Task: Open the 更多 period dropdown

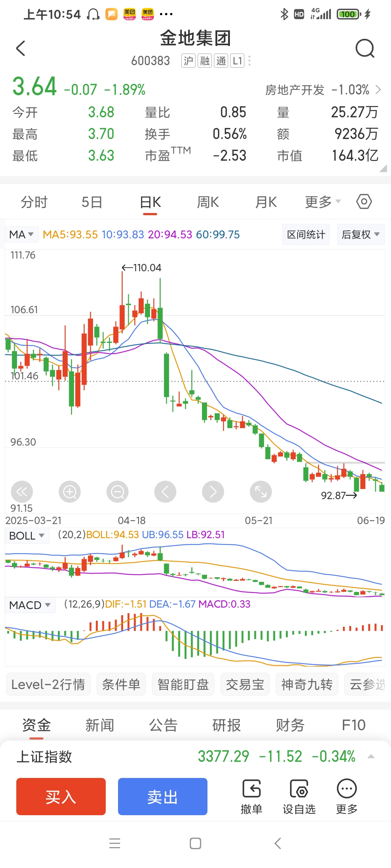Action: pyautogui.click(x=323, y=202)
